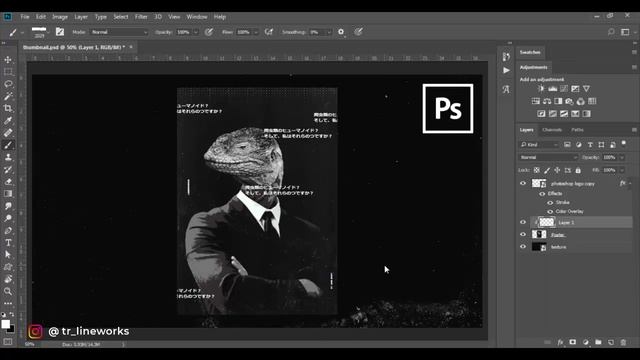Open the brush preset picker
This screenshot has height=360, width=640.
tap(40, 32)
